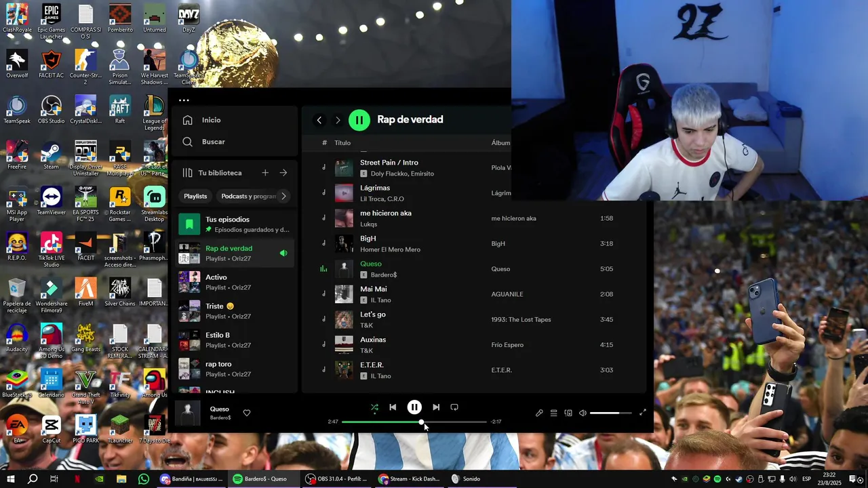Open lyrics with microphone icon
The width and height of the screenshot is (868, 488).
coord(539,413)
